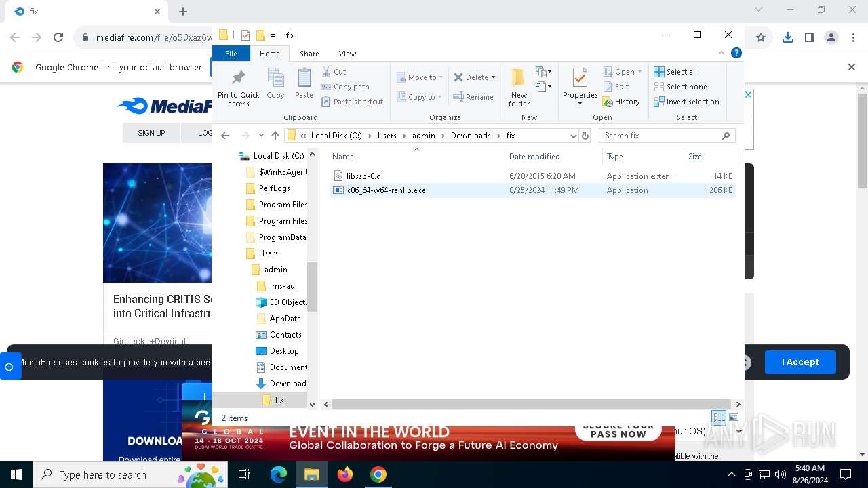Open address bar history dropdown
Viewport: 868px width, 488px height.
coord(573,136)
